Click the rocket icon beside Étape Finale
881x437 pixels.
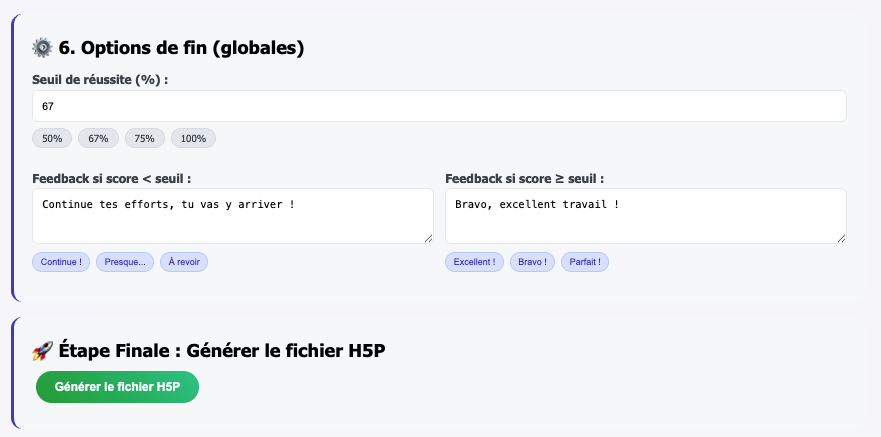coord(42,350)
